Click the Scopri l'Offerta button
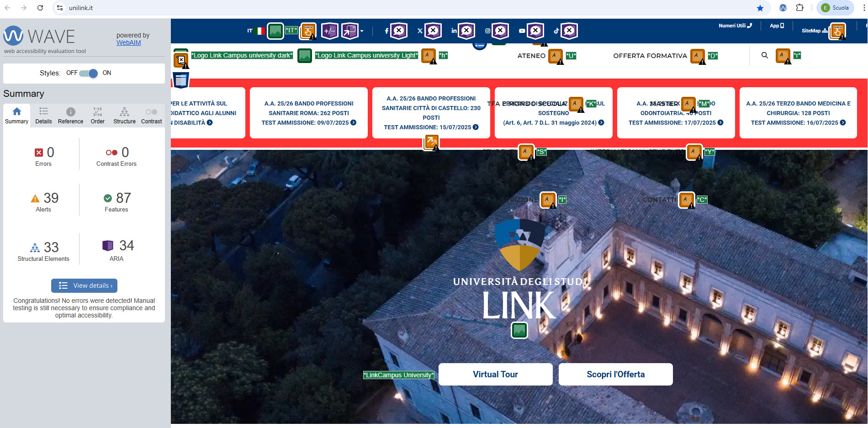This screenshot has height=428, width=868. coord(615,375)
